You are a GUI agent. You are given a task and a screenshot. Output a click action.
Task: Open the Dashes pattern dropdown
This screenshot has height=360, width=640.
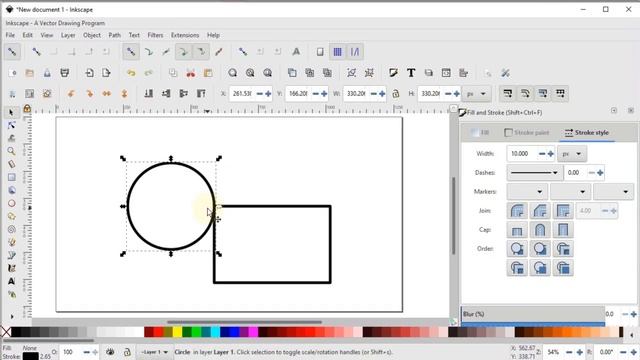[x=534, y=173]
